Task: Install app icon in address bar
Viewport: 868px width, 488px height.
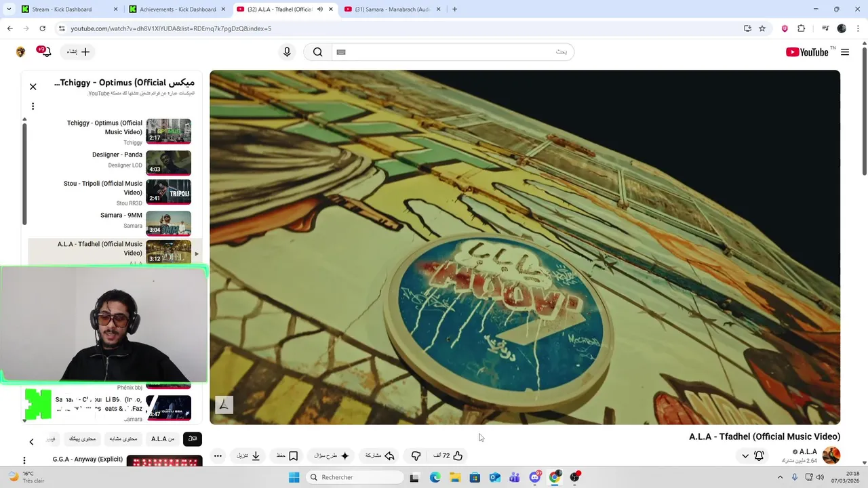Action: click(747, 28)
